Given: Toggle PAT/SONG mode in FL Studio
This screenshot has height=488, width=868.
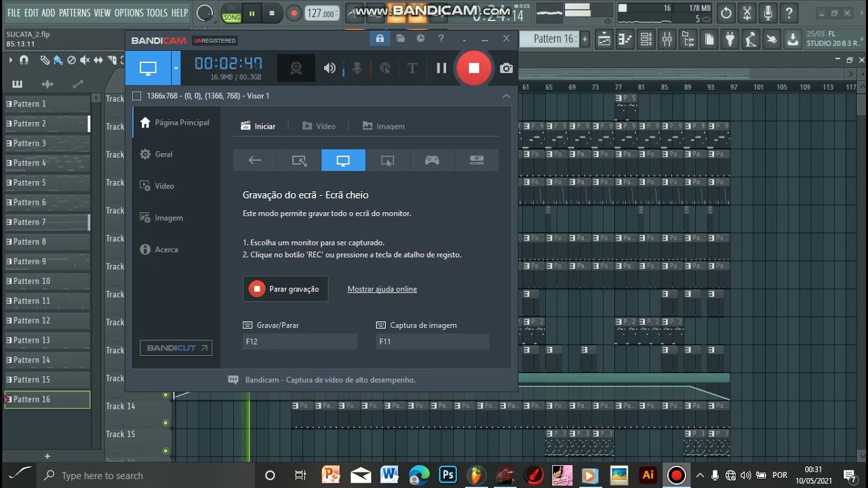Looking at the screenshot, I should click(x=231, y=13).
